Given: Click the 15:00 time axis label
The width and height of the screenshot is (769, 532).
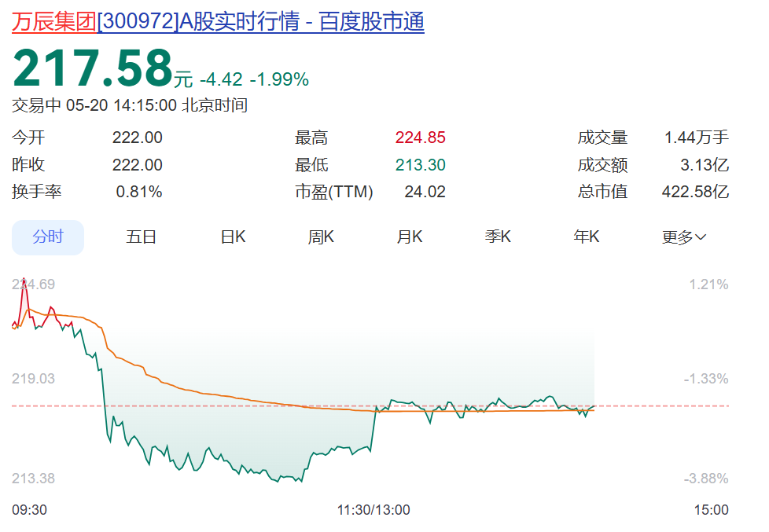Looking at the screenshot, I should pos(711,510).
